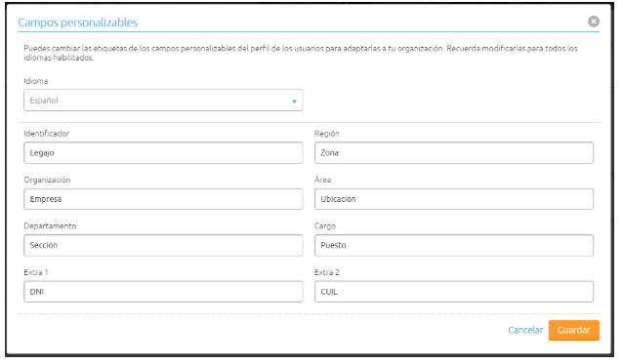Click the Idioma label above the dropdown
Image resolution: width=623 pixels, height=364 pixels.
click(x=36, y=81)
